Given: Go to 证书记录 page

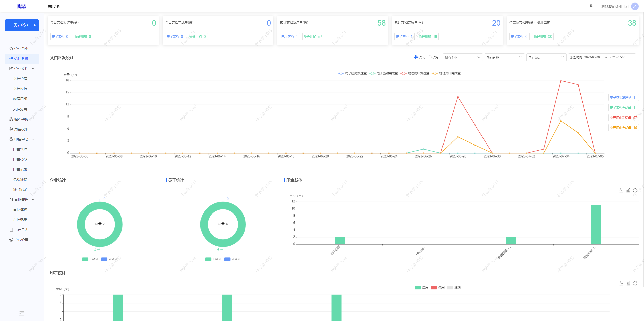Looking at the screenshot, I should pyautogui.click(x=20, y=190).
